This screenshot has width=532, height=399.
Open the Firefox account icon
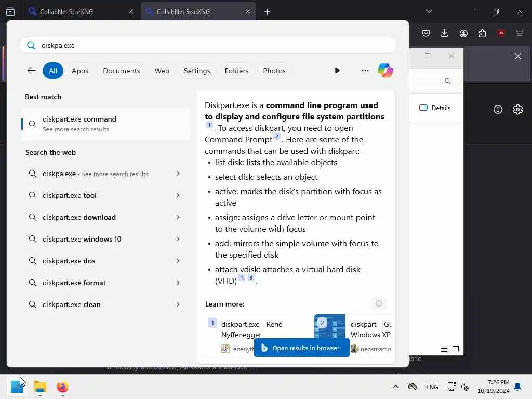463,33
